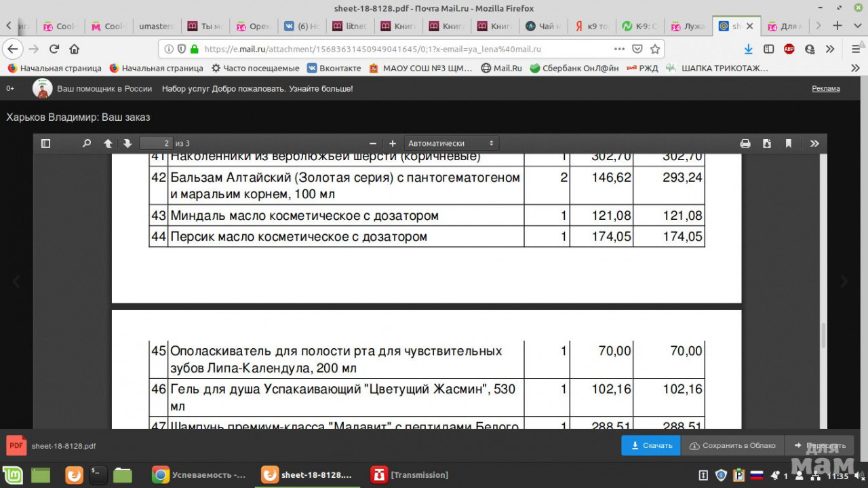Click the PDF page number field
The height and width of the screenshot is (488, 868).
[x=156, y=143]
